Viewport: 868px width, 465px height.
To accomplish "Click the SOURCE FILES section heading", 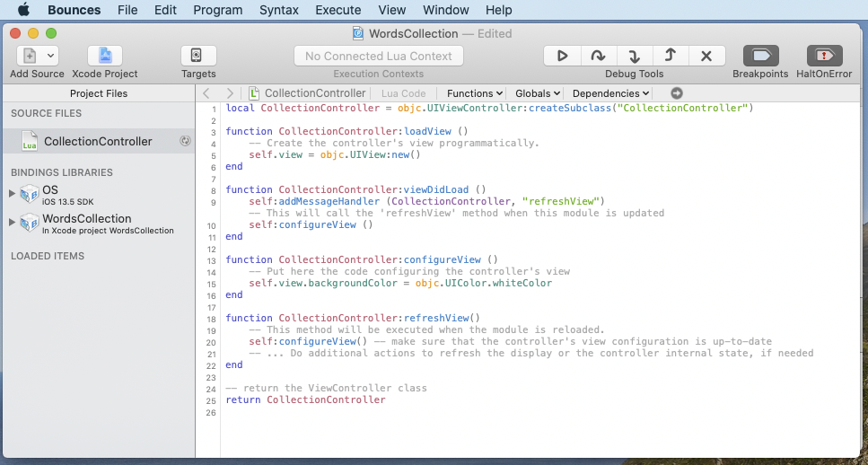I will (x=46, y=113).
